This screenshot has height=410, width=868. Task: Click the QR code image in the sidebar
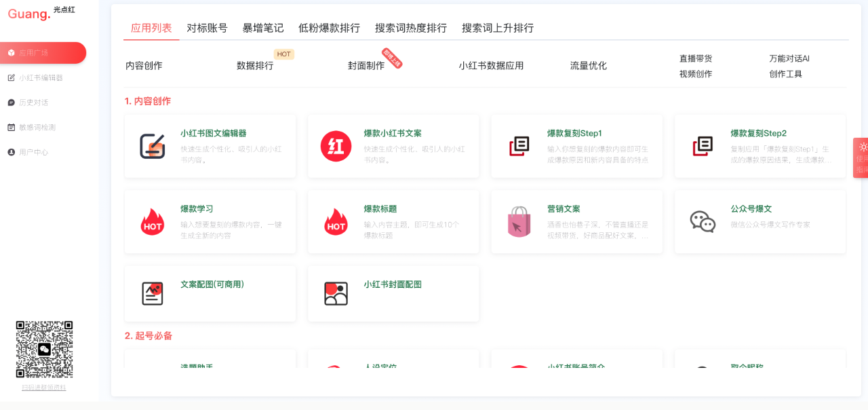pyautogui.click(x=43, y=350)
